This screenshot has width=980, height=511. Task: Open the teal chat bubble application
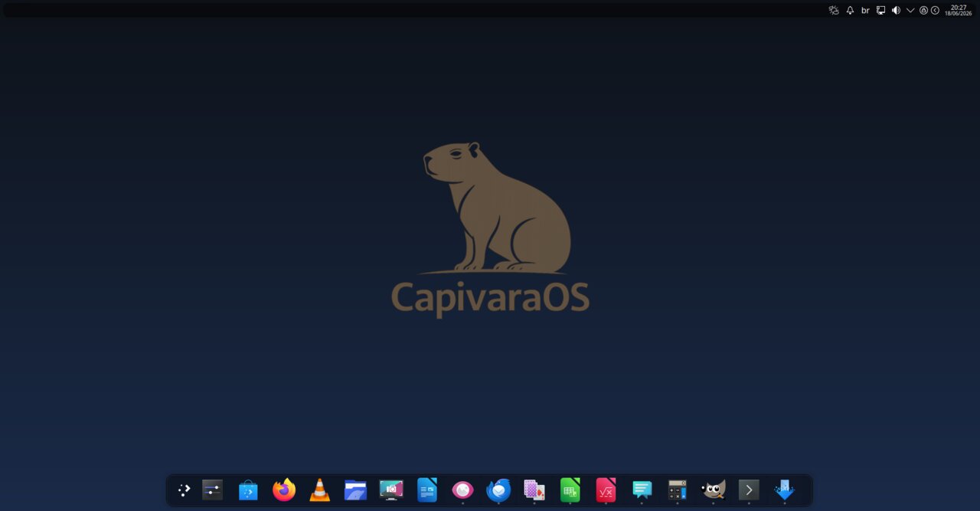pos(642,490)
